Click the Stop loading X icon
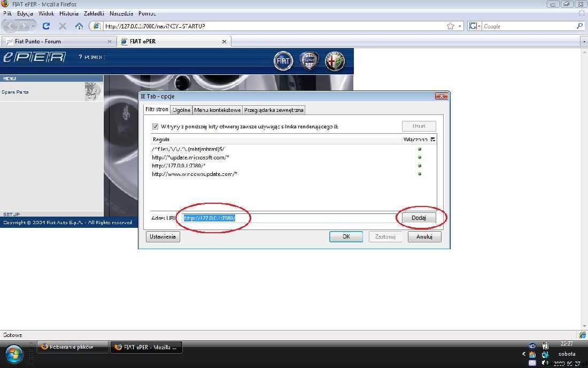588x368 pixels. coord(63,26)
